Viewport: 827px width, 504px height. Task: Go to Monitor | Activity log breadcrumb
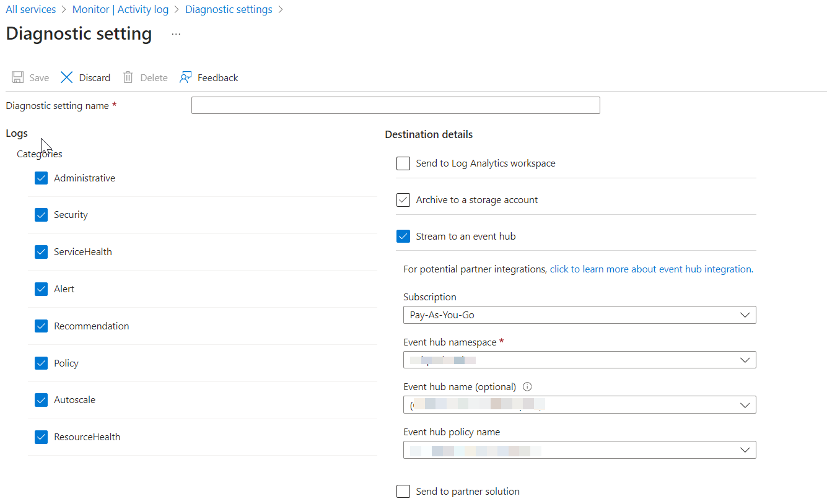click(x=120, y=10)
